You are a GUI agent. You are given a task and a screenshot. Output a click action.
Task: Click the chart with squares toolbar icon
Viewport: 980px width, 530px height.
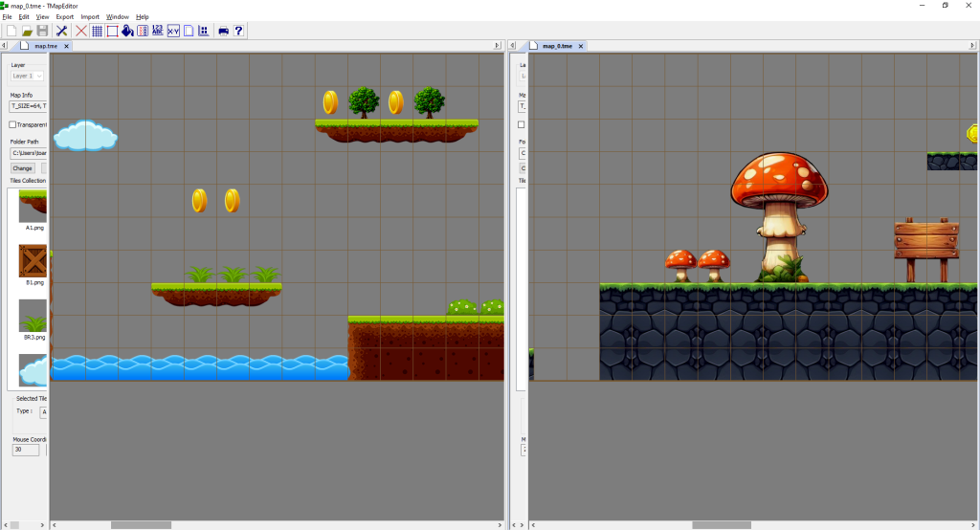(x=204, y=31)
